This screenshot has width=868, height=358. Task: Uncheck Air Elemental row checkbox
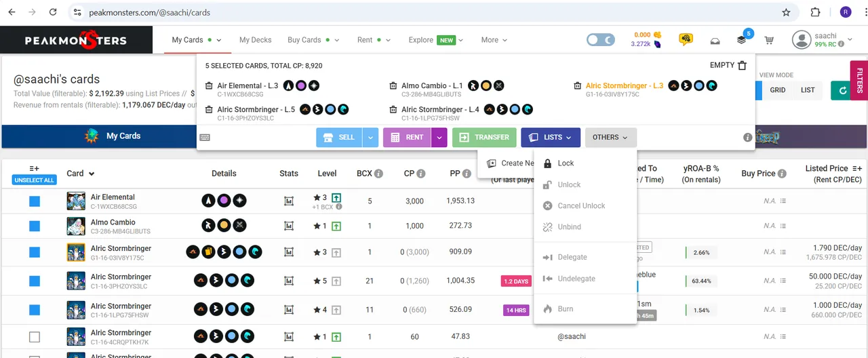coord(35,201)
